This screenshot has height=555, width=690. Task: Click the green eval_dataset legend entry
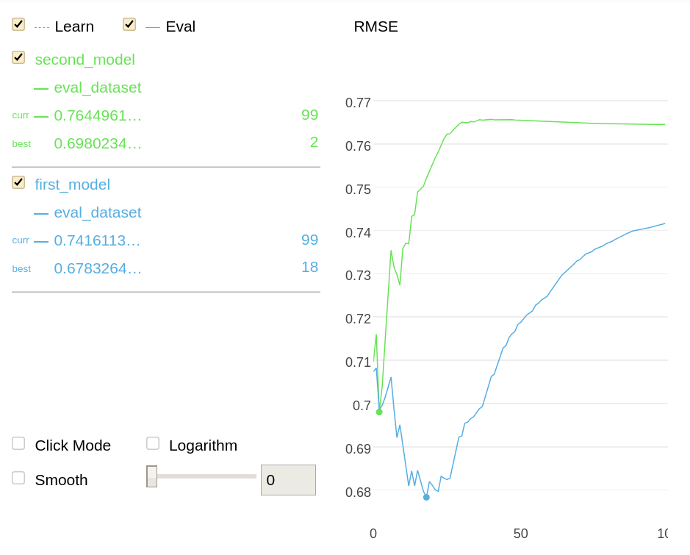[97, 88]
